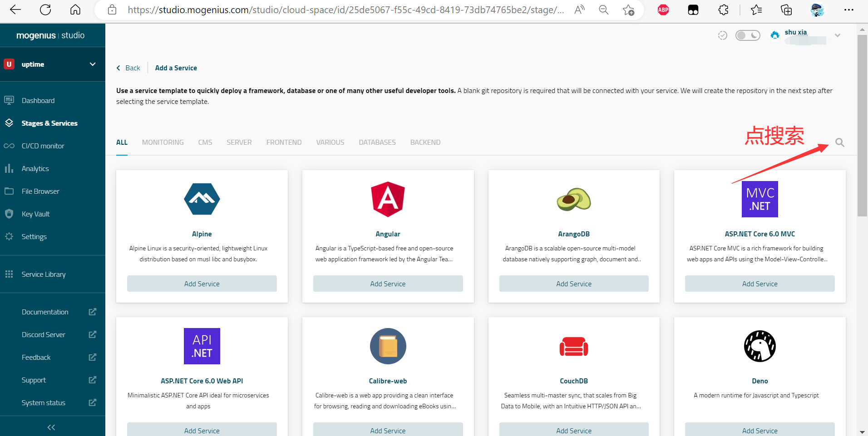Expand the uptime project dropdown

coord(93,64)
